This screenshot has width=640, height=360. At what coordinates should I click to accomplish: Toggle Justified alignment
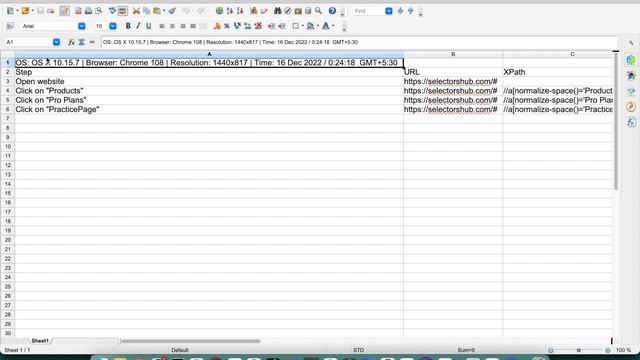point(193,26)
